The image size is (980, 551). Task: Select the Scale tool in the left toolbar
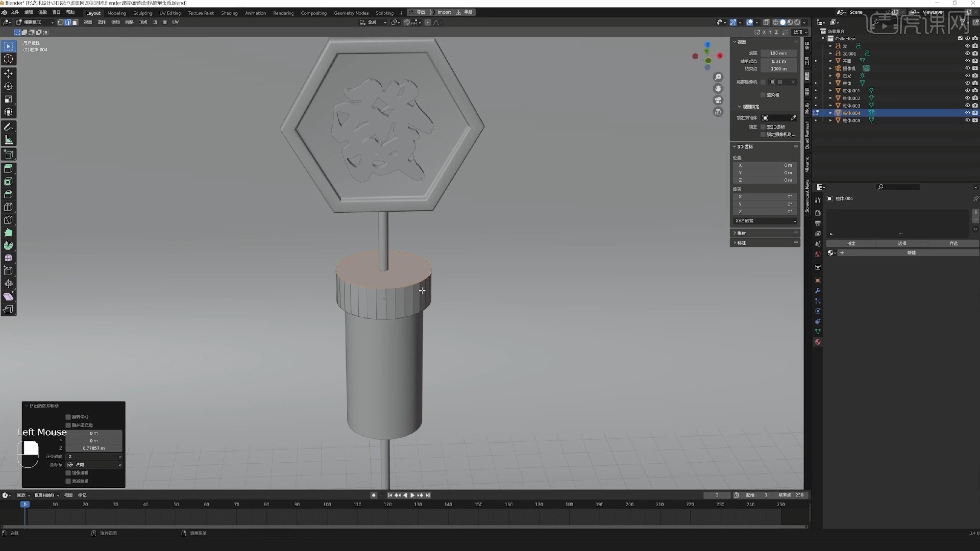9,99
